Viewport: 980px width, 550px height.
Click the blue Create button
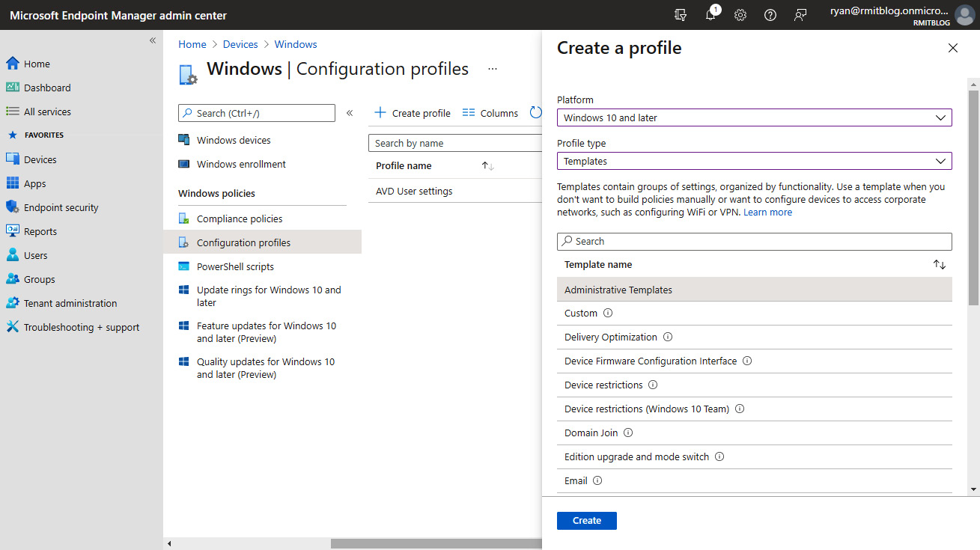[587, 521]
